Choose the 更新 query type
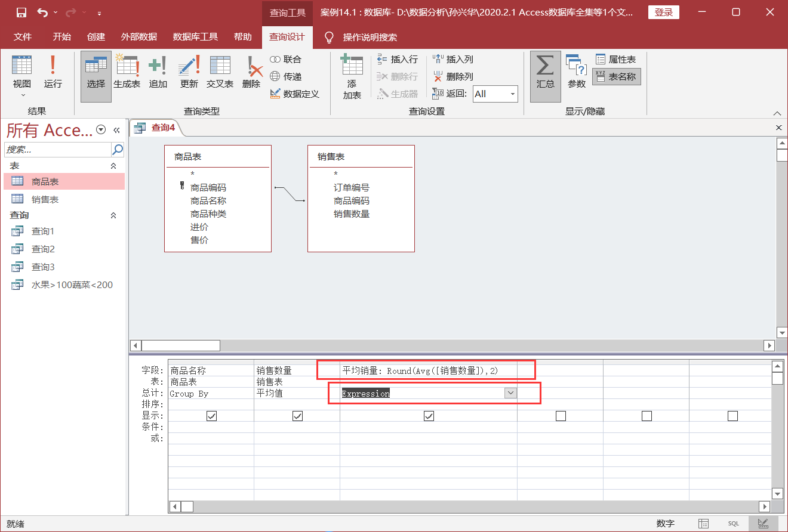 coord(189,73)
